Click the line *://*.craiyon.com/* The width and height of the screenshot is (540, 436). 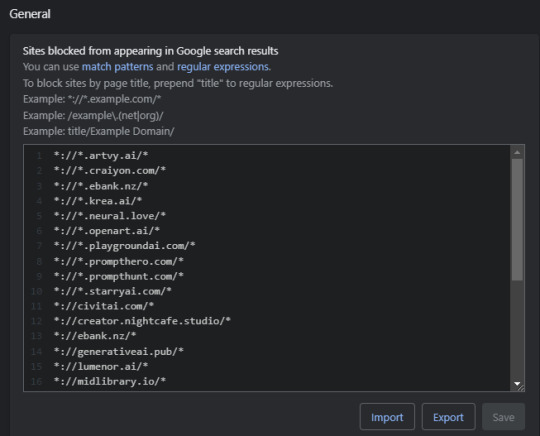point(110,170)
